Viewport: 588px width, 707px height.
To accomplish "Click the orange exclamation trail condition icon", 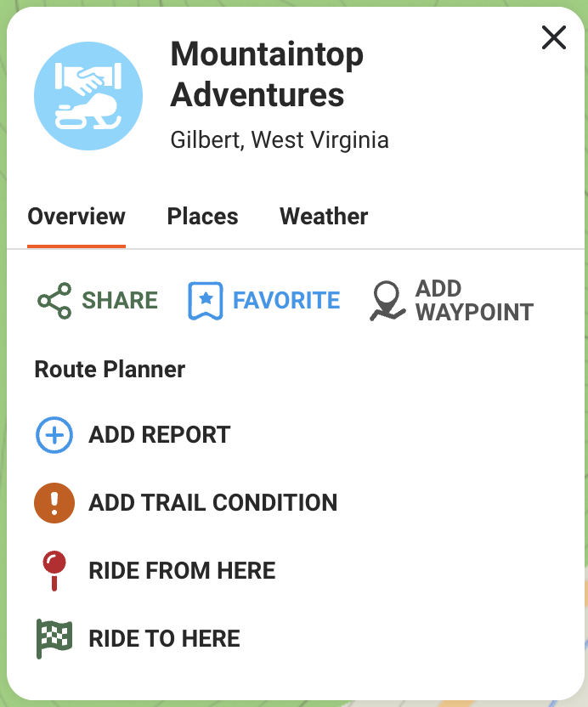I will [x=54, y=503].
